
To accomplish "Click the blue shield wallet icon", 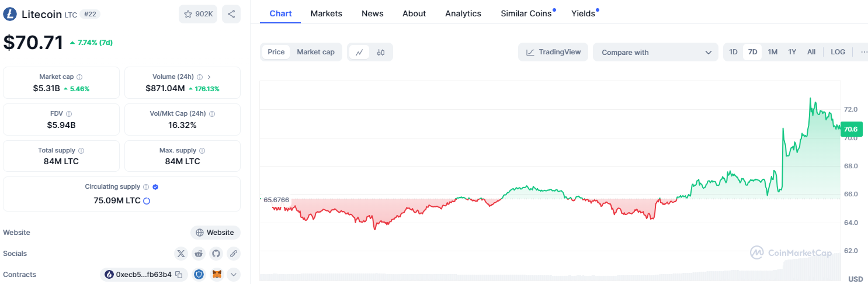I will tap(199, 274).
